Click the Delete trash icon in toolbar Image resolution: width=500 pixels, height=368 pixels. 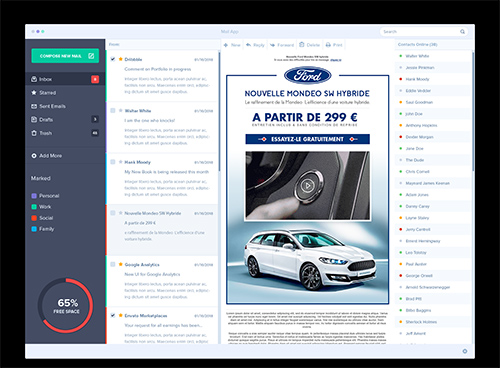302,45
